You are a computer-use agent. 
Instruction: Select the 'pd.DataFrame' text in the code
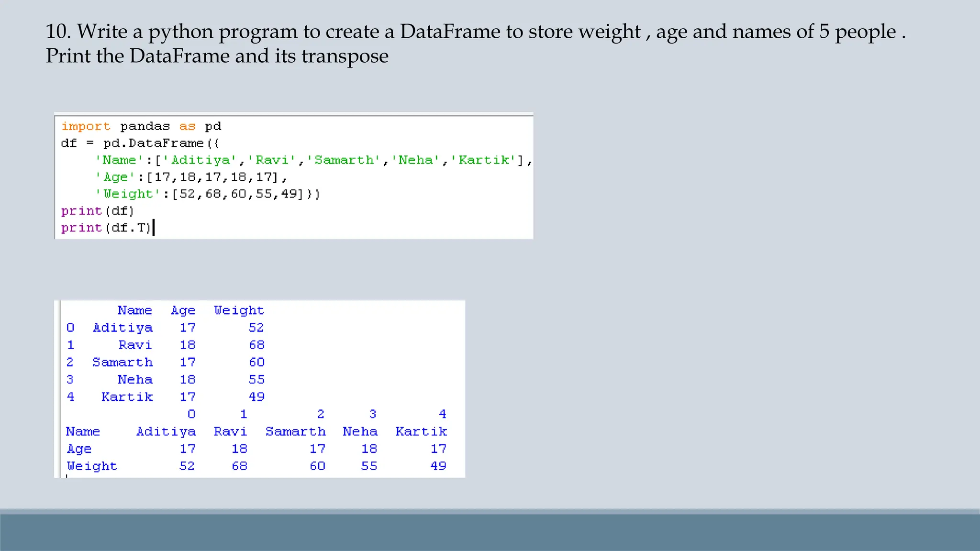pos(153,143)
